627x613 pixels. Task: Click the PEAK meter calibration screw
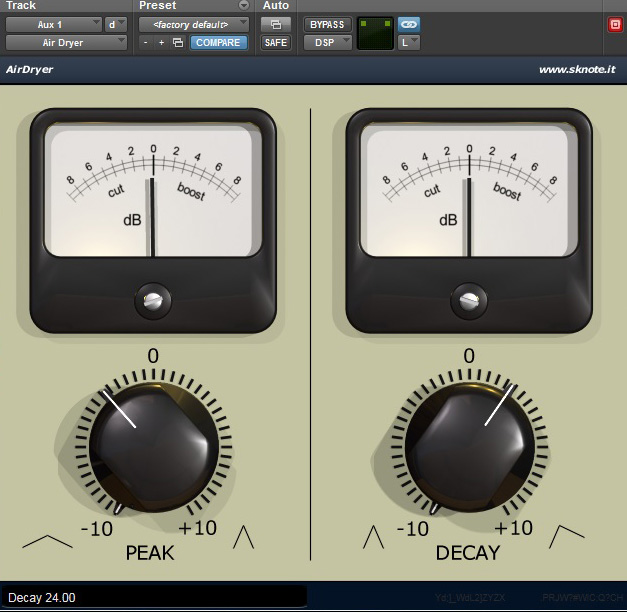coord(153,301)
